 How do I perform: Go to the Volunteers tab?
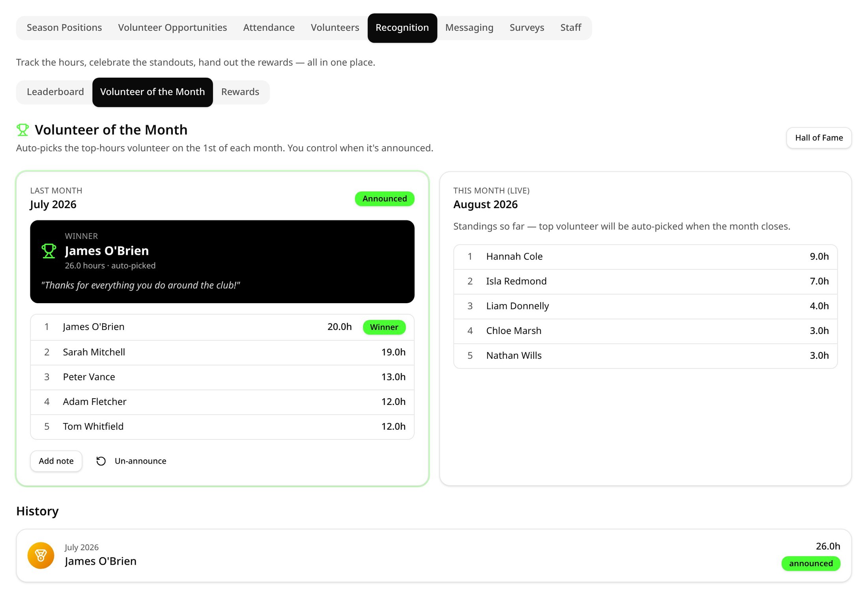click(x=335, y=28)
